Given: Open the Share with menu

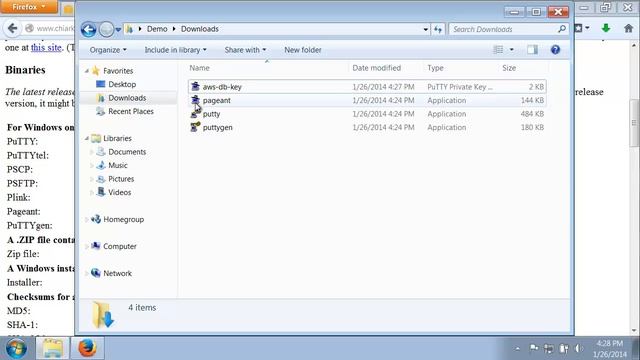Looking at the screenshot, I should coord(245,50).
